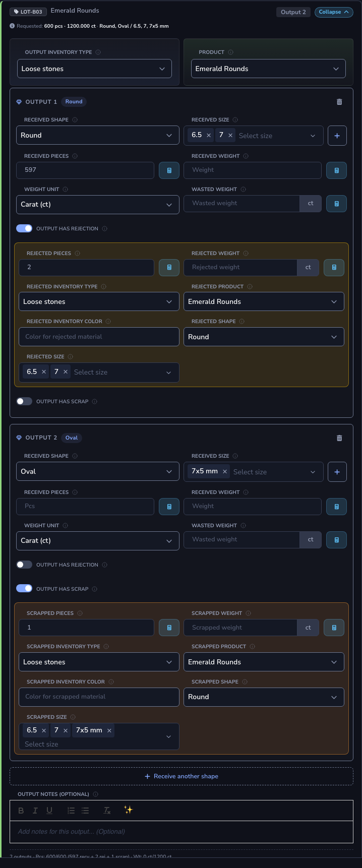Add a size with plus button in Output 2
Viewport: 362px width, 868px height.
tap(337, 472)
